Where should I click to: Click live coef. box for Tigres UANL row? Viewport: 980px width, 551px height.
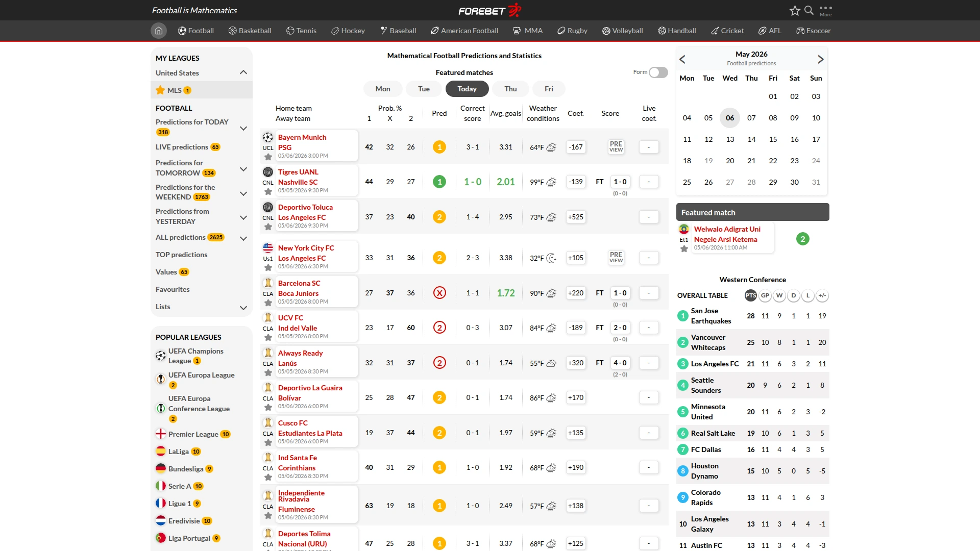click(649, 182)
